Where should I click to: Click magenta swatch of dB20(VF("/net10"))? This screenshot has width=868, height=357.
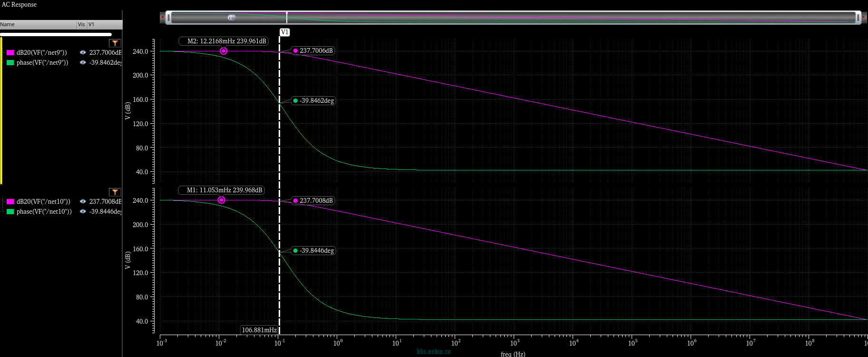point(10,201)
